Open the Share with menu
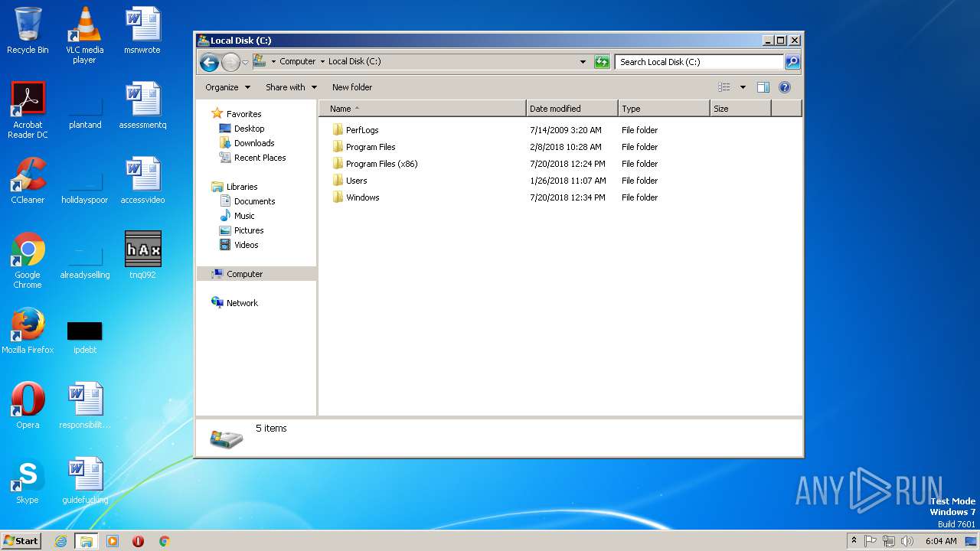The width and height of the screenshot is (980, 551). click(291, 87)
